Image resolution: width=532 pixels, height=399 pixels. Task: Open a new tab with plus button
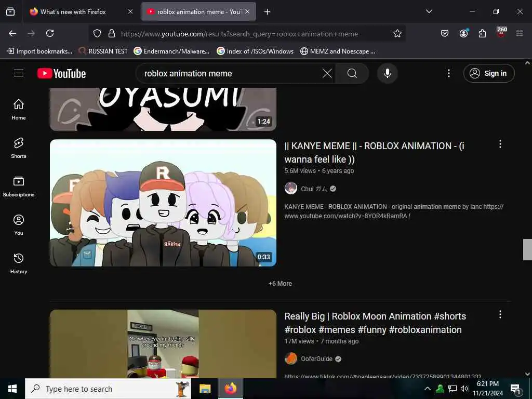(268, 12)
